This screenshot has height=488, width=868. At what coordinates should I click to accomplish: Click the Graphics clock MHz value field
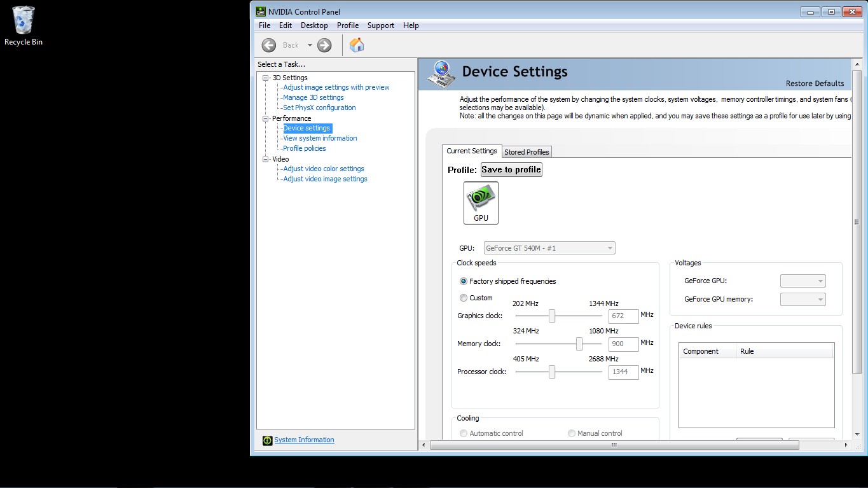(x=623, y=316)
